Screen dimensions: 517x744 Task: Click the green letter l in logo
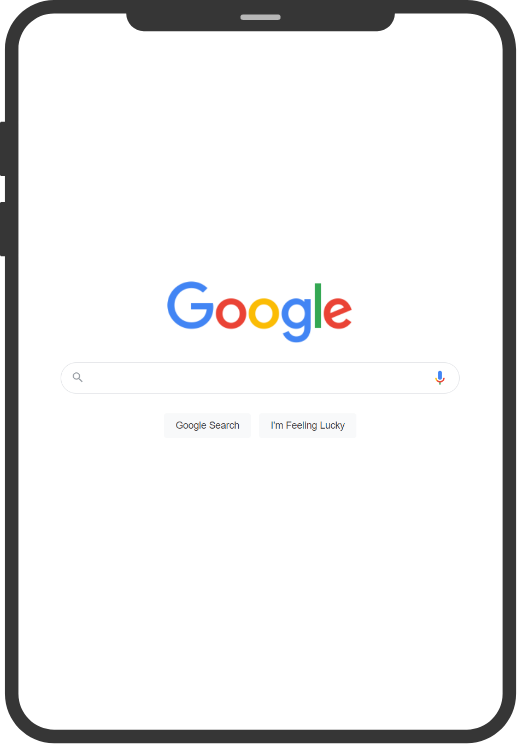click(x=318, y=306)
